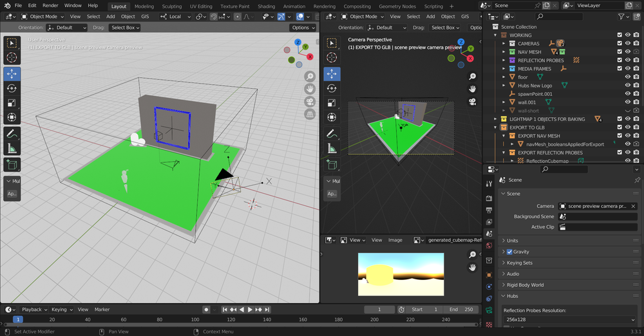Image resolution: width=644 pixels, height=336 pixels.
Task: Switch to the Modeling workspace tab
Action: 144,6
